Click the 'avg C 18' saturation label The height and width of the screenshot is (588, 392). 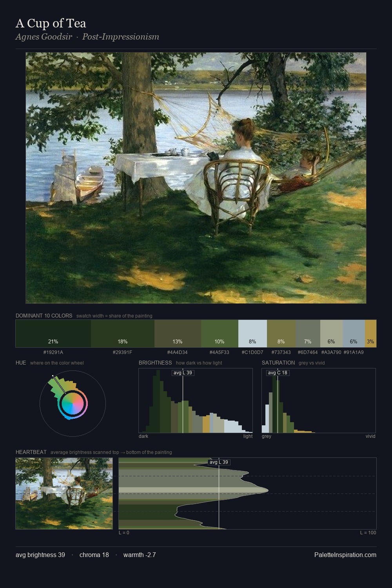(278, 373)
